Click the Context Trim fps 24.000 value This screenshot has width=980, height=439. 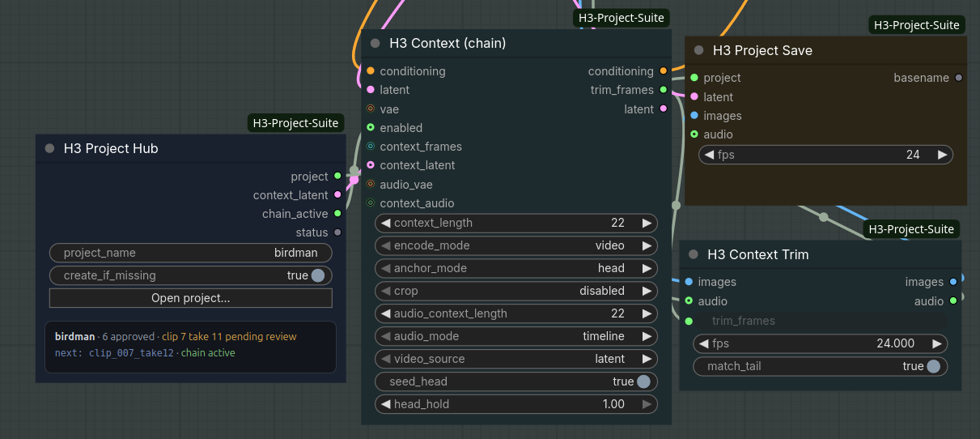(x=896, y=343)
